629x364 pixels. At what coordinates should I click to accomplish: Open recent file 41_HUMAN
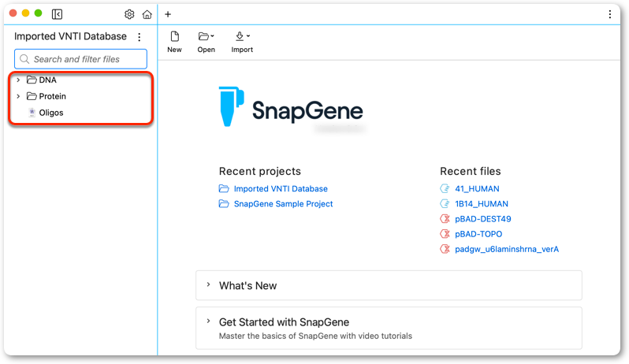coord(477,189)
